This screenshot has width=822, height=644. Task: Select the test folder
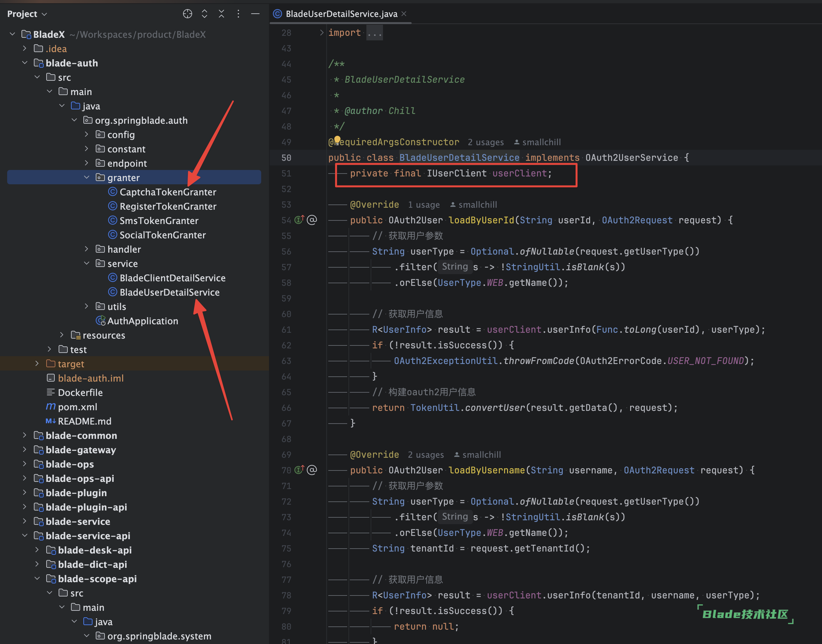pos(78,350)
